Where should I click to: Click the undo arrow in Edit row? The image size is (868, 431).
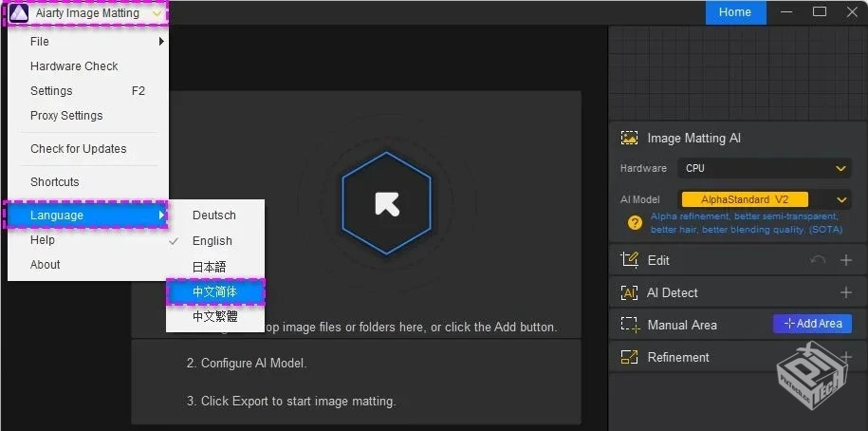coord(818,260)
